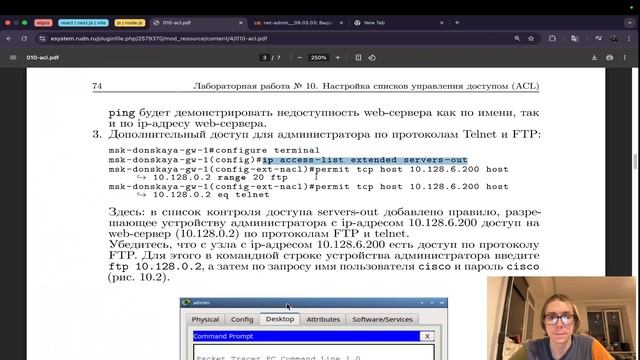Click the page number '74' in header
The image size is (640, 360).
[97, 86]
